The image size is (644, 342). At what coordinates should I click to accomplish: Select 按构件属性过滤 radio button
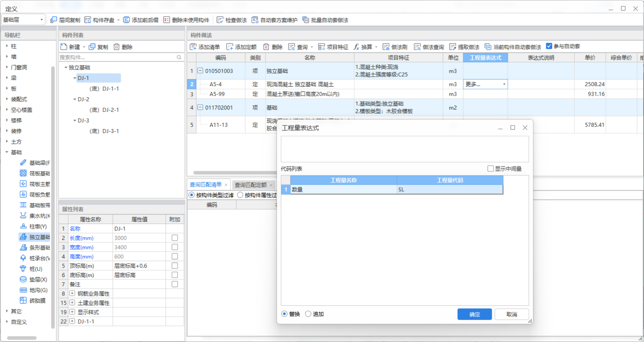[x=240, y=195]
